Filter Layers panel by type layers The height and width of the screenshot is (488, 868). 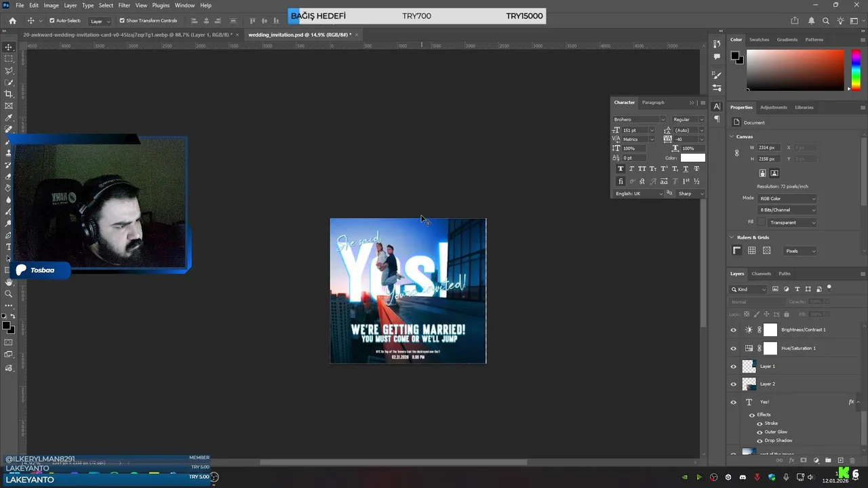(797, 289)
